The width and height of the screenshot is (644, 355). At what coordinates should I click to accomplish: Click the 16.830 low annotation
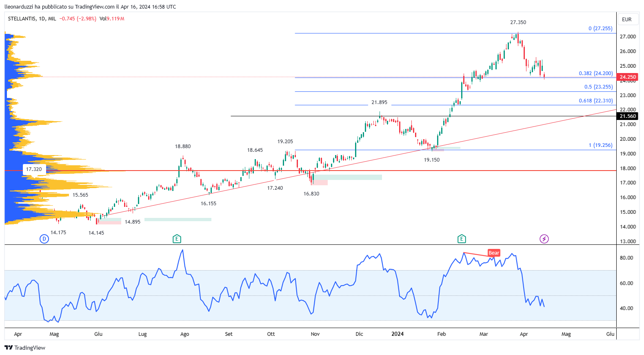pyautogui.click(x=311, y=194)
